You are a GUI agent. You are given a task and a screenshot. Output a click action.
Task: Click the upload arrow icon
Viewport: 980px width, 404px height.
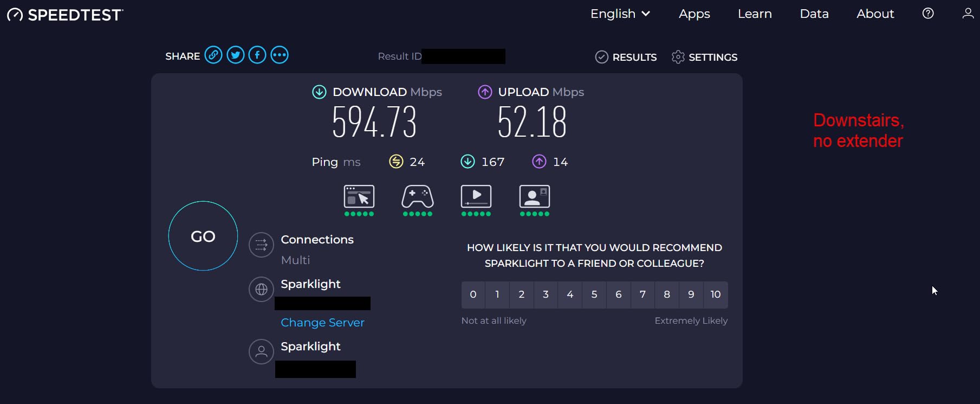[485, 92]
